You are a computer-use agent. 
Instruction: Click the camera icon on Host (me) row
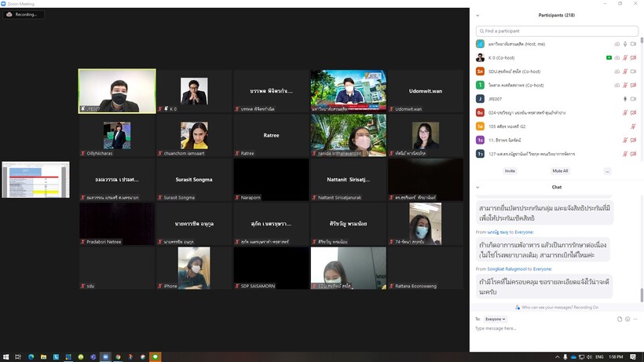(633, 44)
